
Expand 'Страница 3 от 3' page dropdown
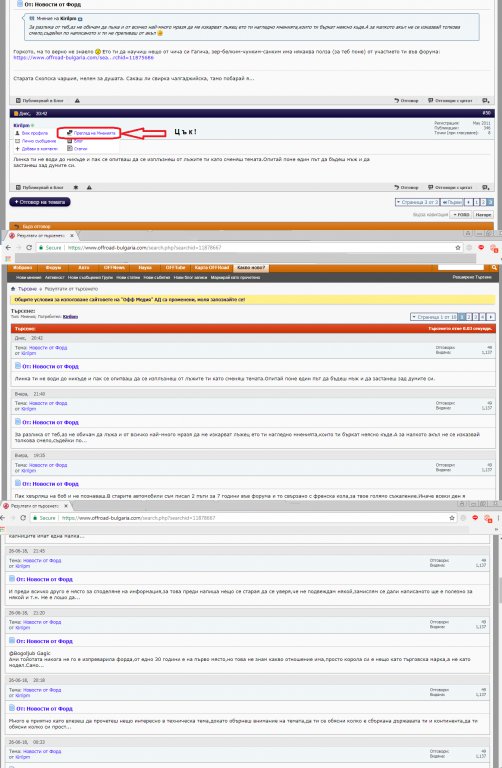tap(417, 202)
